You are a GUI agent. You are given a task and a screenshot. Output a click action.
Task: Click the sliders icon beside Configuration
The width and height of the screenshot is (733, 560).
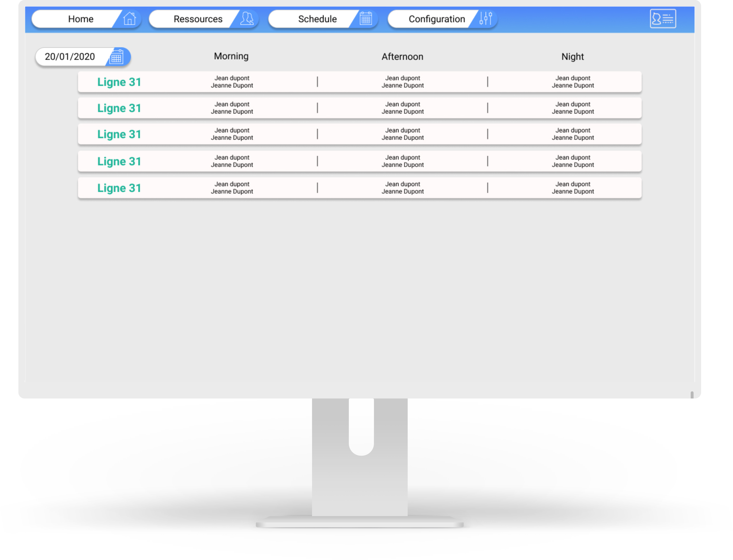[486, 19]
